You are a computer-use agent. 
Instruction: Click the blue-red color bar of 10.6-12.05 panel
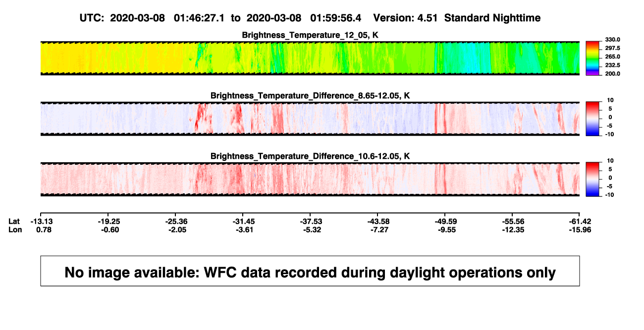click(x=593, y=179)
